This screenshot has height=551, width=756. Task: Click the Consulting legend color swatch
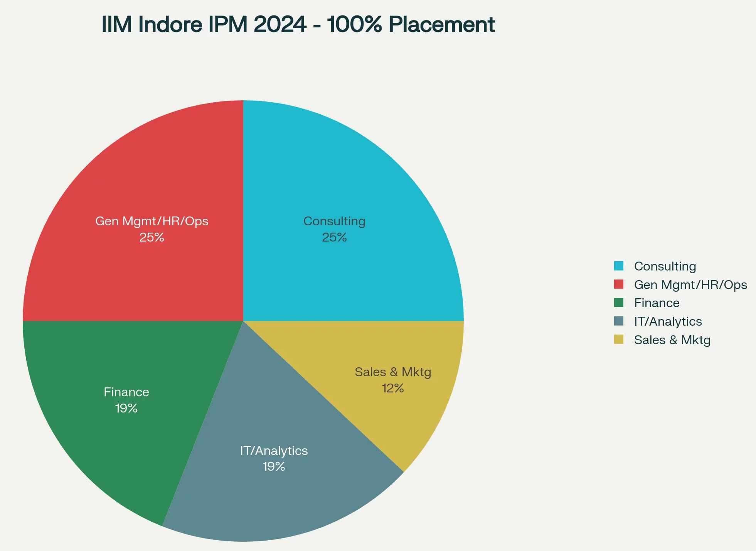tap(619, 266)
